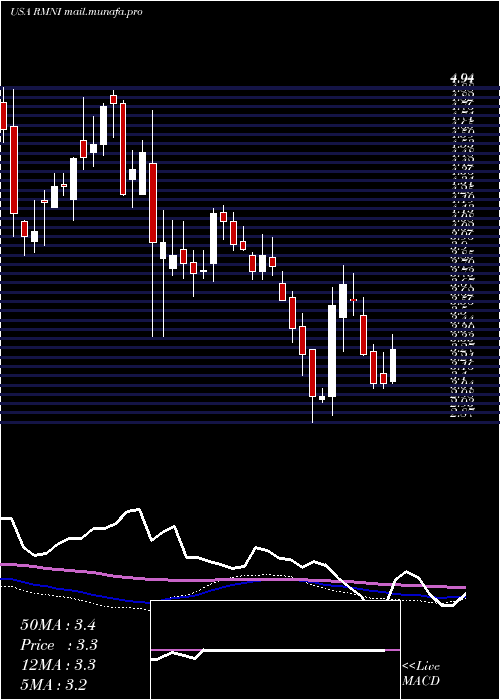Click the '50MA : 3.4' reading

58,625
